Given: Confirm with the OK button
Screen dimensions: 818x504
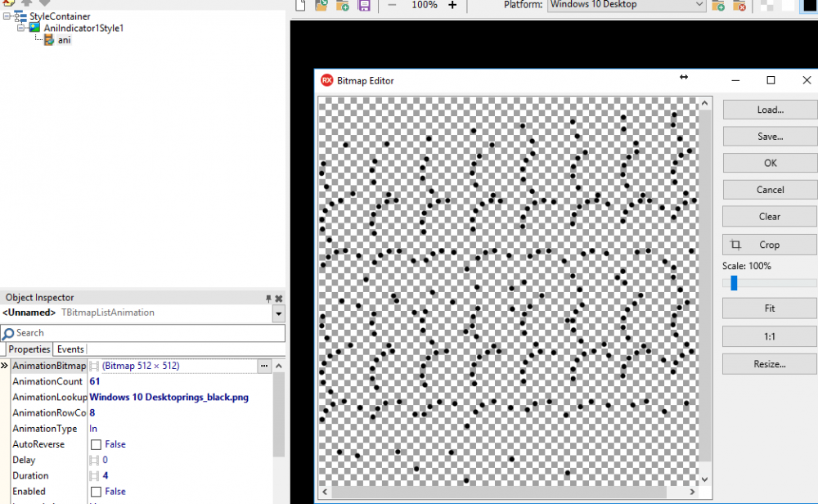Looking at the screenshot, I should [x=770, y=163].
